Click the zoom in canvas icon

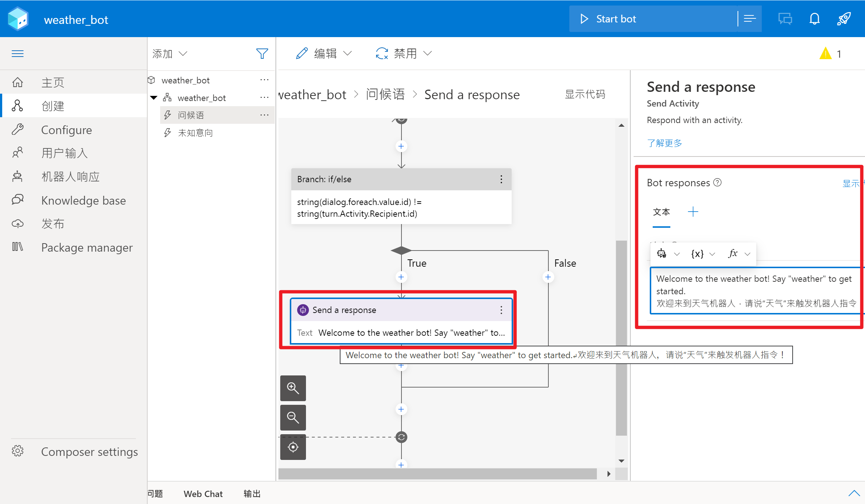pyautogui.click(x=293, y=388)
